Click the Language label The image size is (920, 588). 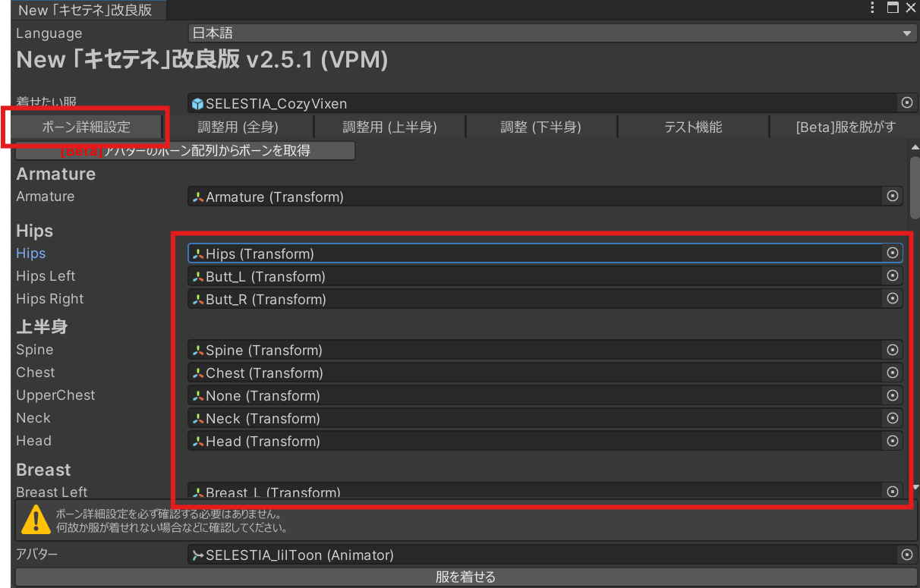pyautogui.click(x=49, y=33)
